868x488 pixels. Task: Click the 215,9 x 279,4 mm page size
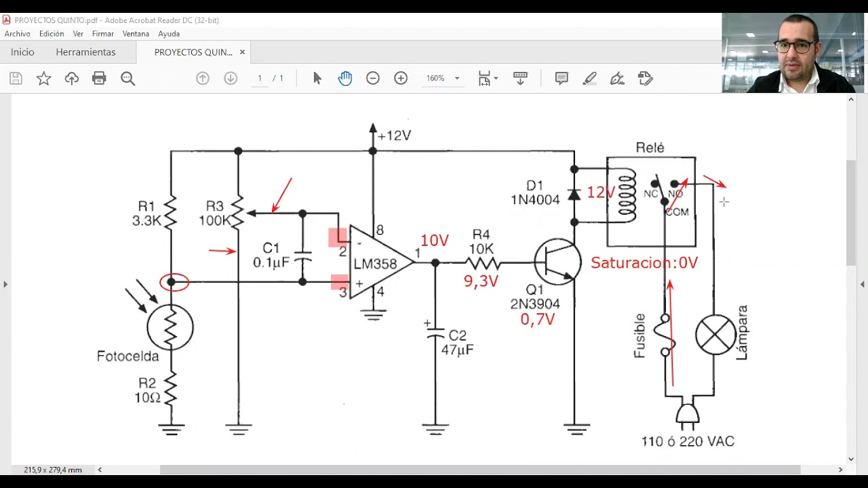[x=53, y=470]
